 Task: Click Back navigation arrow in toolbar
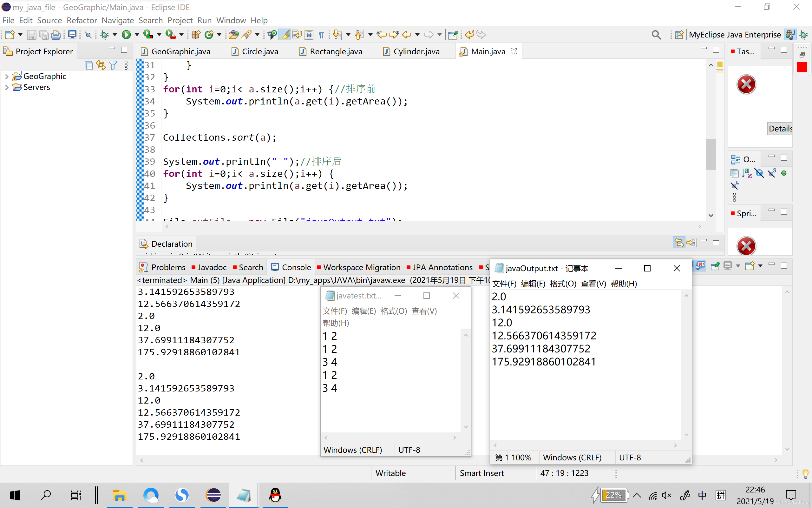tap(407, 35)
